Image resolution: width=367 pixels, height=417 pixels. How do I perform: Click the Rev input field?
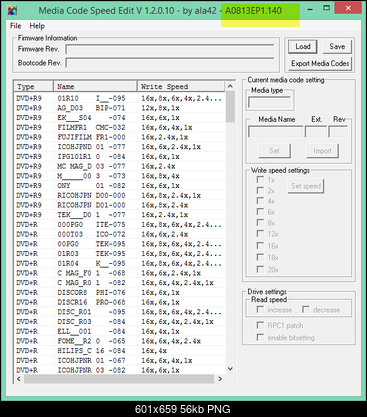click(x=338, y=131)
